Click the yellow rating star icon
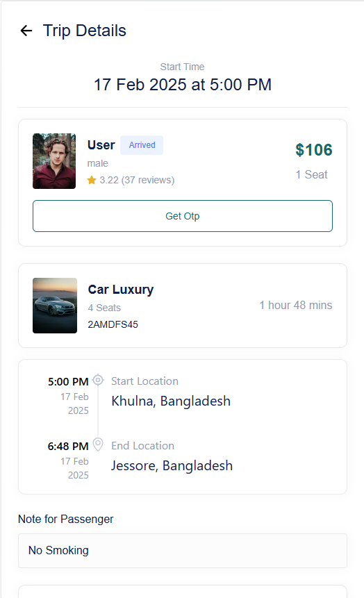The height and width of the screenshot is (598, 364). coord(92,180)
